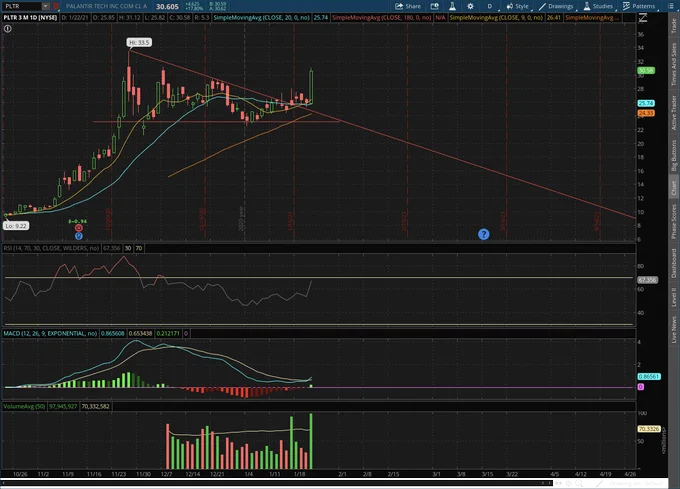
Task: Open the Studies menu
Action: tap(598, 6)
